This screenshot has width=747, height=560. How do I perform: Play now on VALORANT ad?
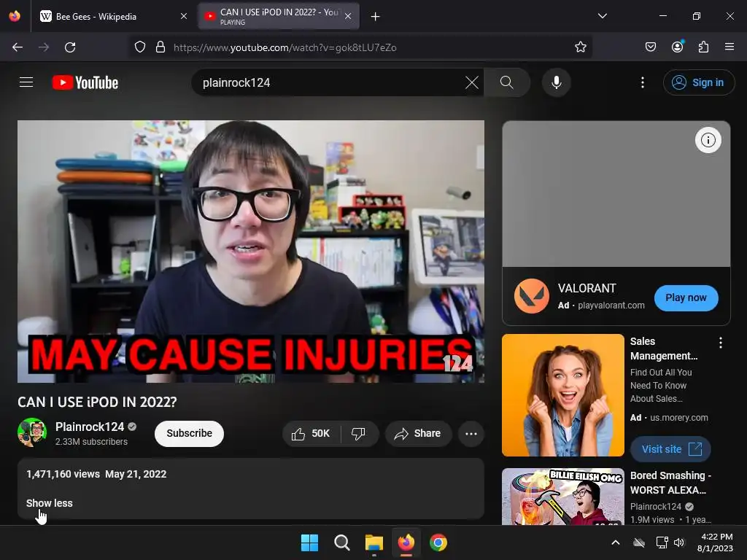[x=686, y=298]
